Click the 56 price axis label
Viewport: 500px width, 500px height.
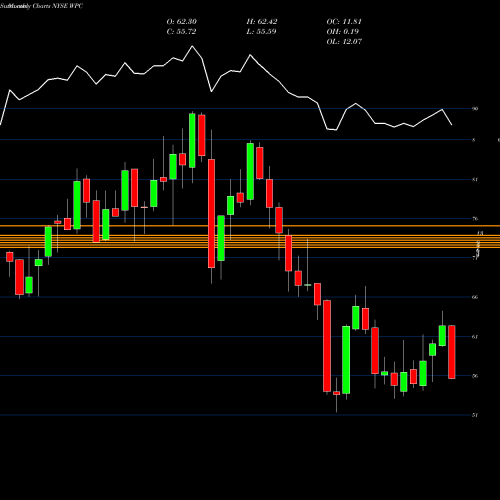pos(475,376)
